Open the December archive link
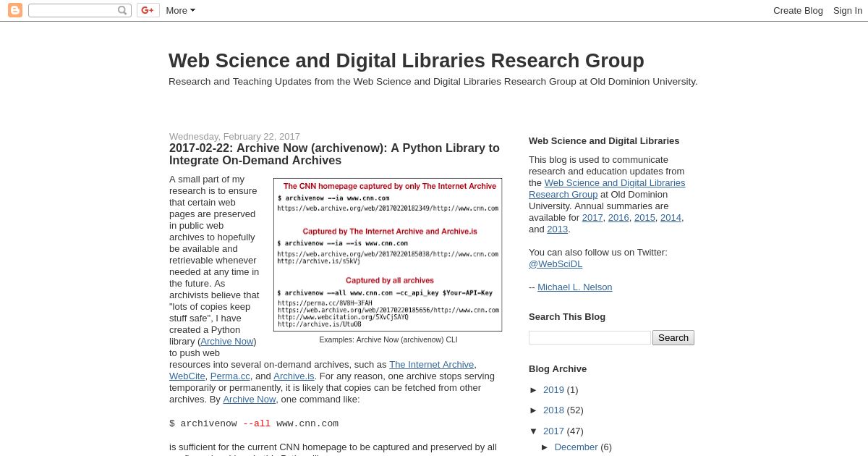 (x=576, y=447)
